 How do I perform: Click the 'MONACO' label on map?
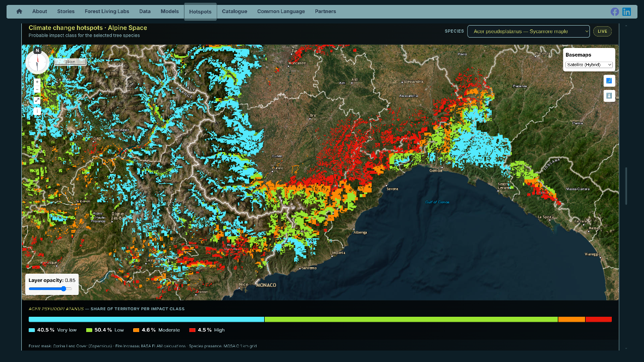266,285
